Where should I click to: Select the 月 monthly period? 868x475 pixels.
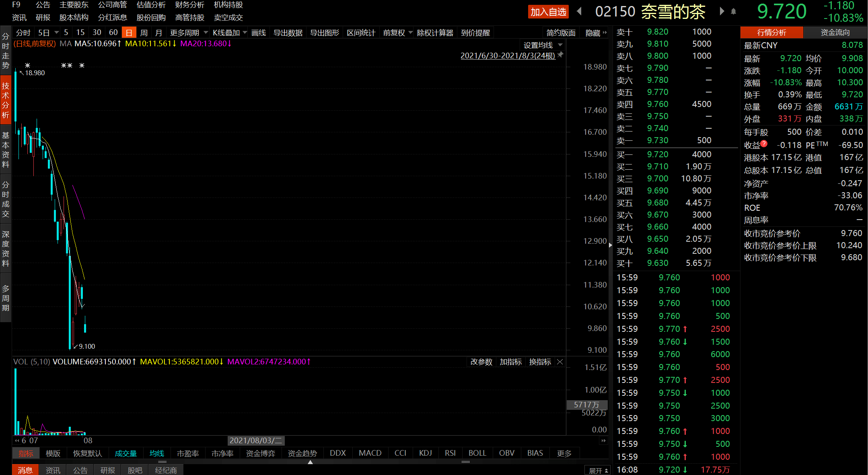158,33
